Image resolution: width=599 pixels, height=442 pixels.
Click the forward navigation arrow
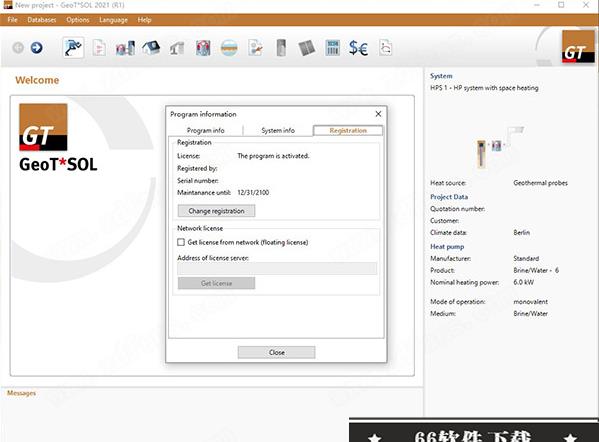tap(37, 48)
